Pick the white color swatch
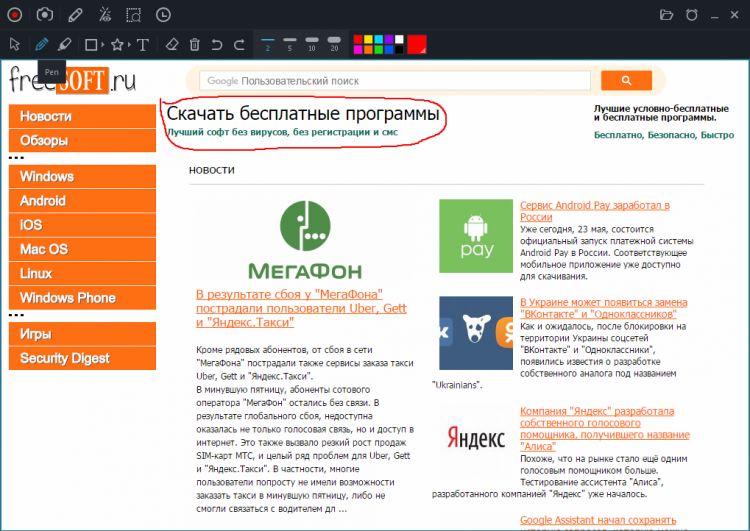Screen dimensions: 750x531 pos(399,39)
